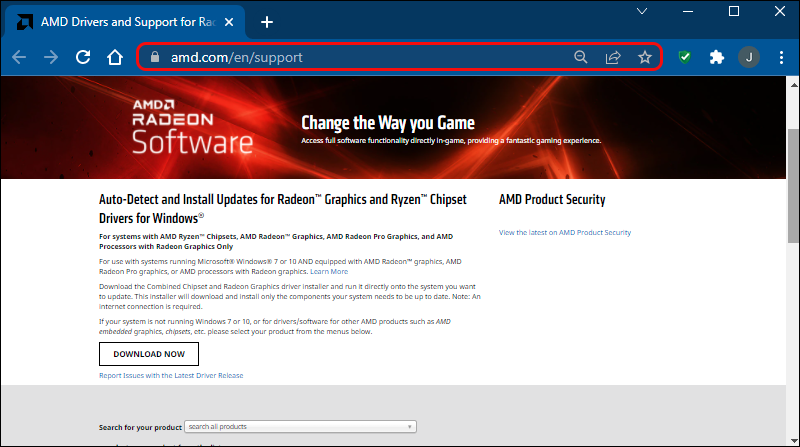Click the AMD Radeon Software banner logo
Screen dimensions: 800x447
[x=192, y=127]
